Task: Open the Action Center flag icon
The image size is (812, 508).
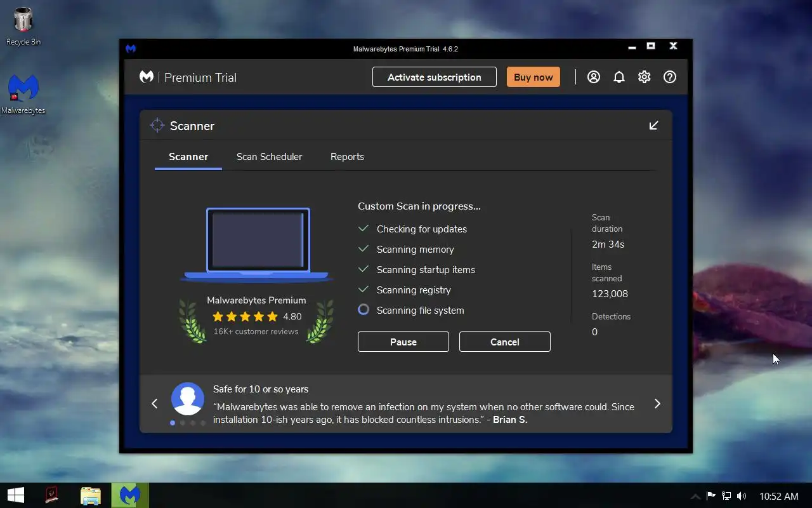Action: pos(711,496)
